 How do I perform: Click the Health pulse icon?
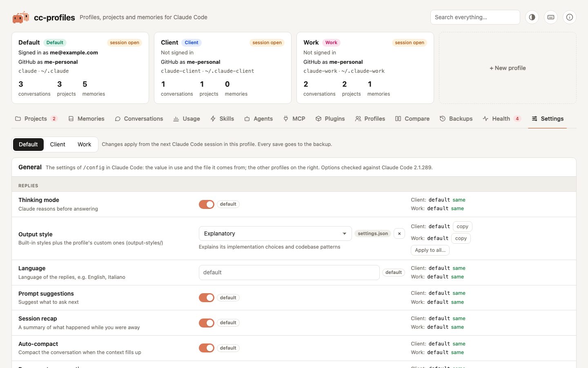click(x=486, y=119)
